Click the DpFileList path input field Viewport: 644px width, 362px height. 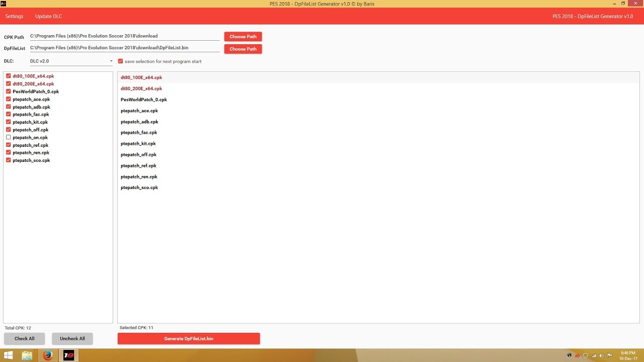pos(125,48)
